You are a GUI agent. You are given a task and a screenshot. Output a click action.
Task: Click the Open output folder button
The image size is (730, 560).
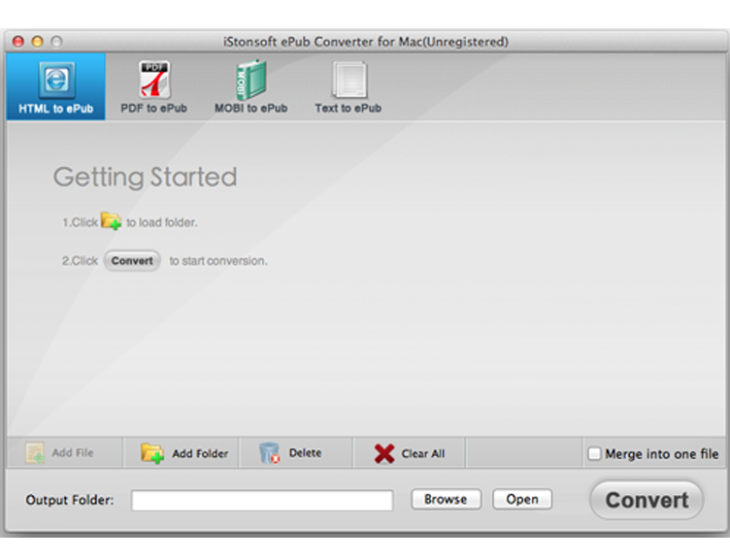(x=522, y=500)
